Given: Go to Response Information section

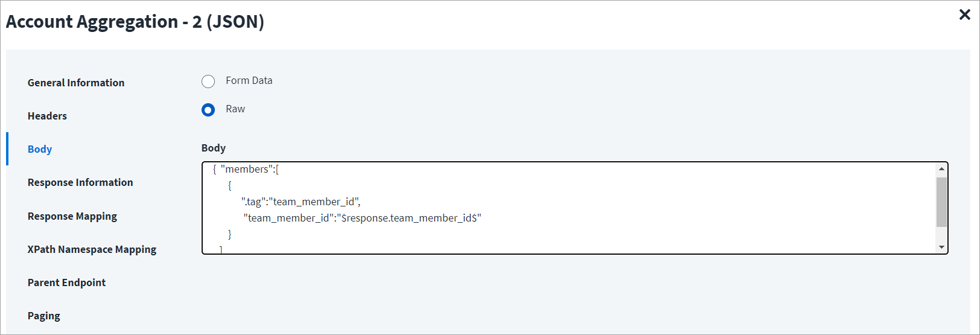Looking at the screenshot, I should click(x=80, y=182).
